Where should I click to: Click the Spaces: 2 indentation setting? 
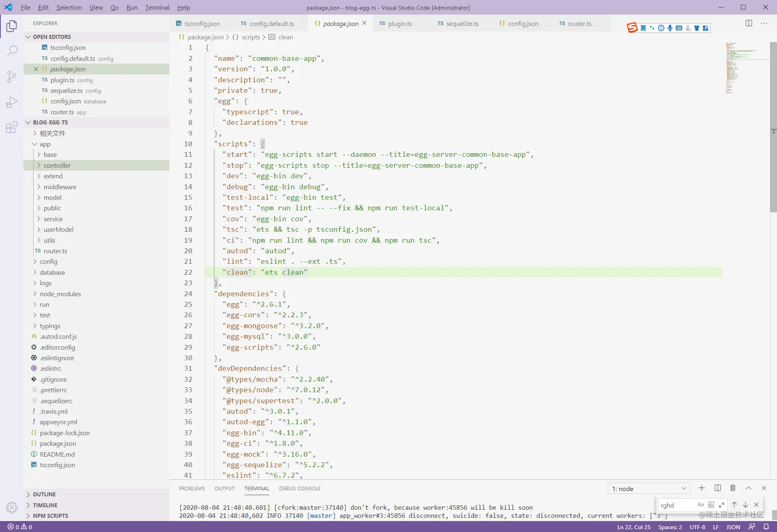(670, 527)
